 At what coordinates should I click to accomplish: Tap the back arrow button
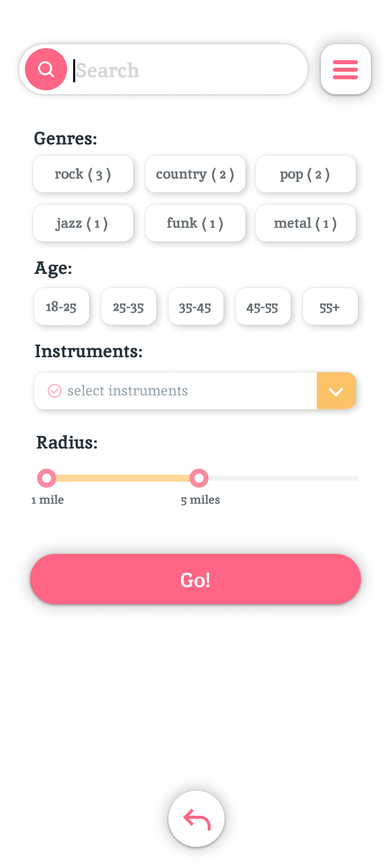pos(197,819)
